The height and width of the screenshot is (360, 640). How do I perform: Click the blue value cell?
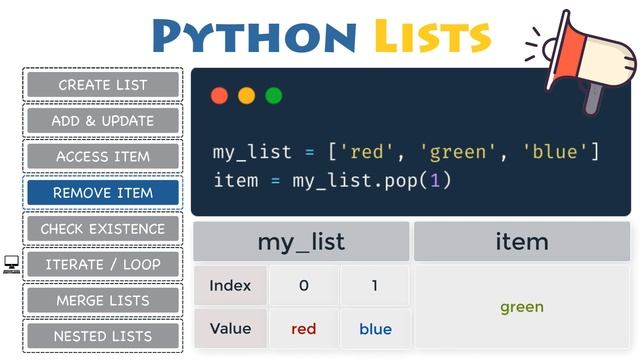click(x=375, y=329)
